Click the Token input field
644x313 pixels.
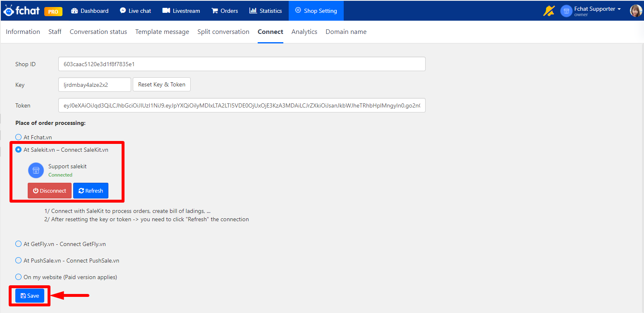[242, 105]
